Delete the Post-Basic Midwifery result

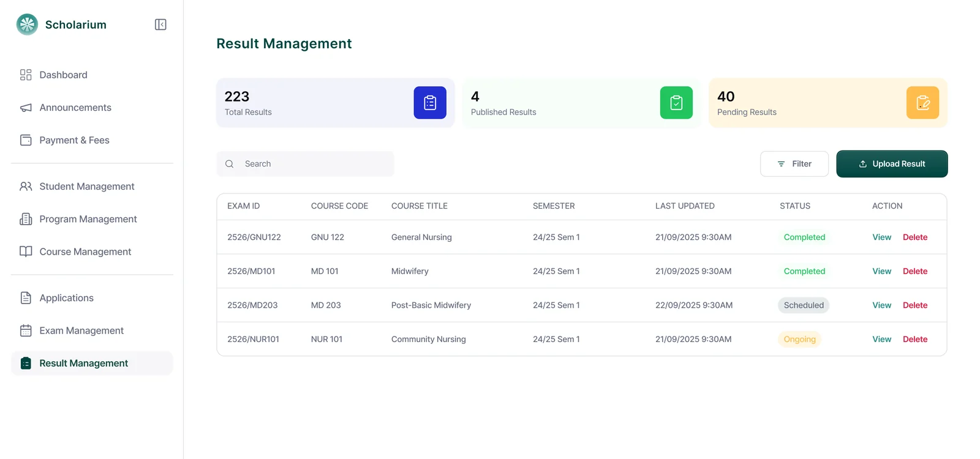pyautogui.click(x=915, y=305)
